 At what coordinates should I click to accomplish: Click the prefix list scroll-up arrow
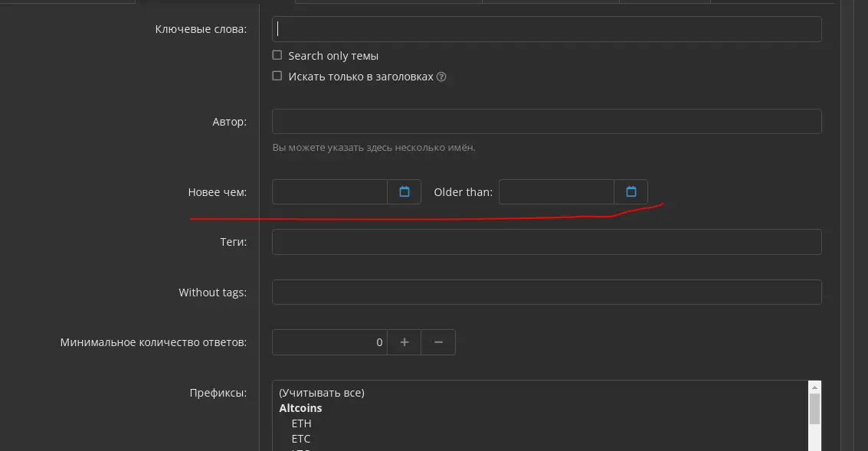814,387
